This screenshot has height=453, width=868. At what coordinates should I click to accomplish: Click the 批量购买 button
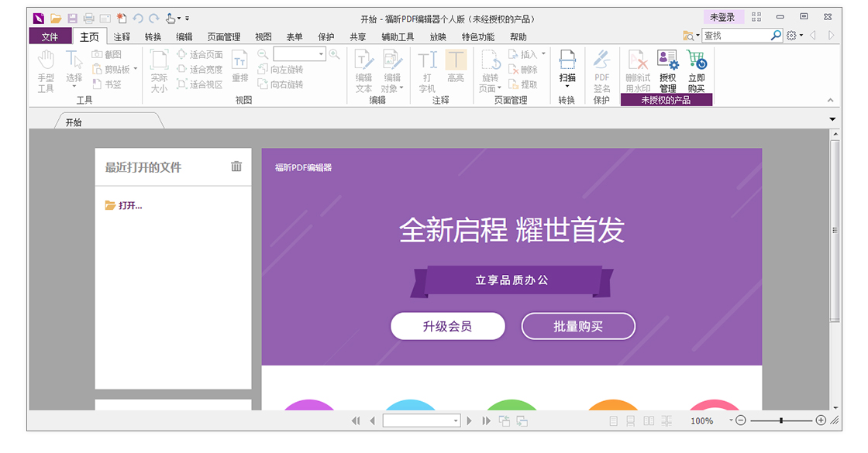[578, 326]
